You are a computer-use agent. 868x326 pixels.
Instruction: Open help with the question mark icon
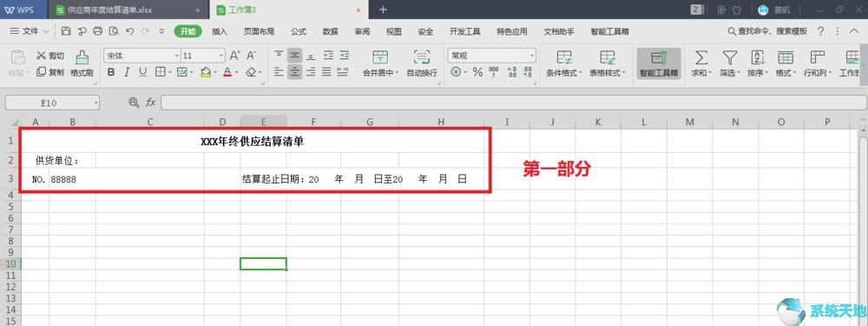(821, 31)
